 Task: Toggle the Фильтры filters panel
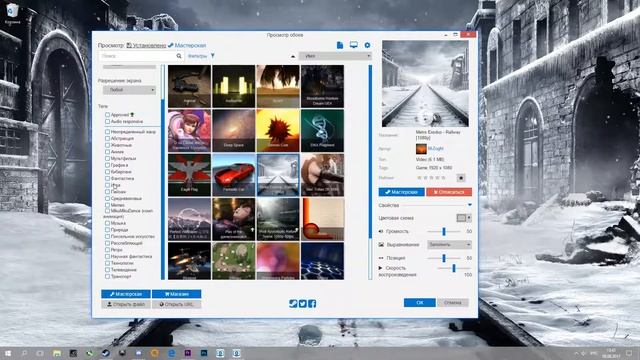click(198, 56)
